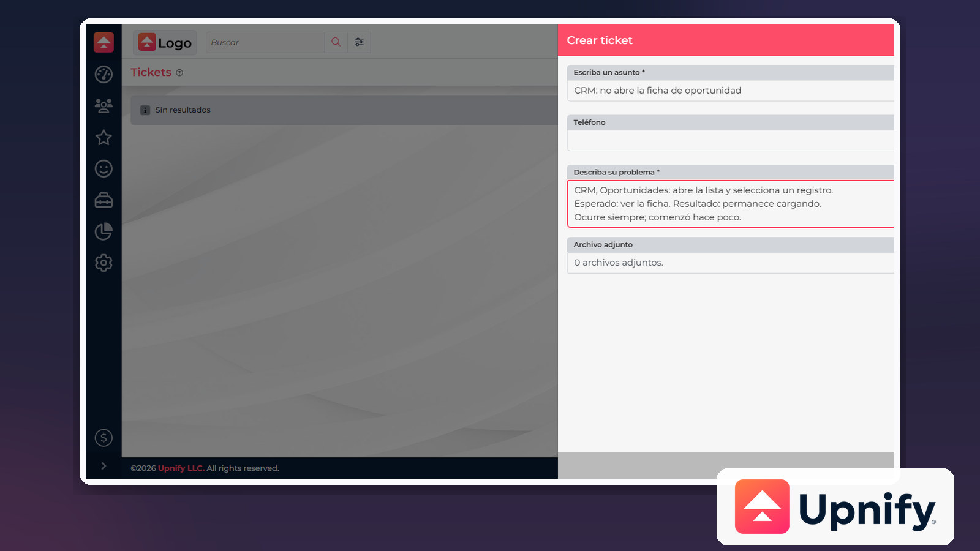Click the dollar sign icon in sidebar
This screenshot has height=551, width=980.
click(x=104, y=438)
